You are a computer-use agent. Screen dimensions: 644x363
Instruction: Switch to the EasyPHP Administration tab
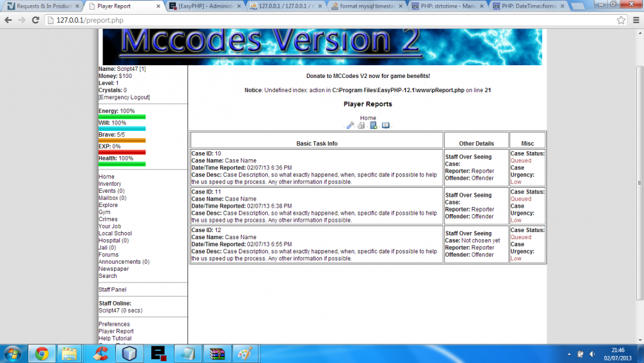pos(205,6)
